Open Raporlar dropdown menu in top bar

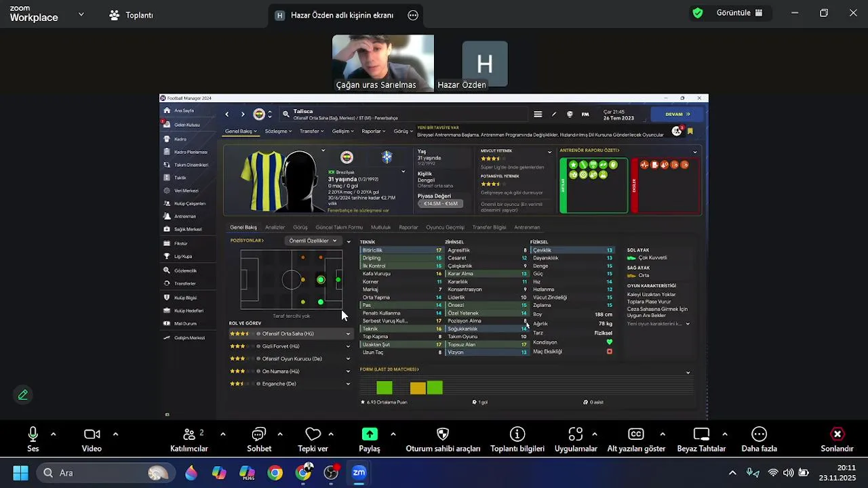click(x=374, y=131)
